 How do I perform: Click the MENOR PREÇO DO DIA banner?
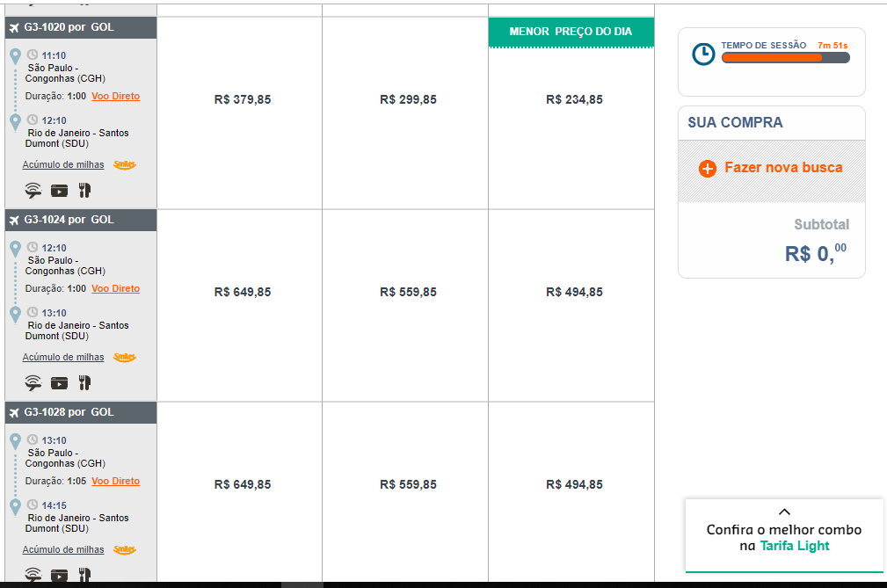(x=571, y=33)
